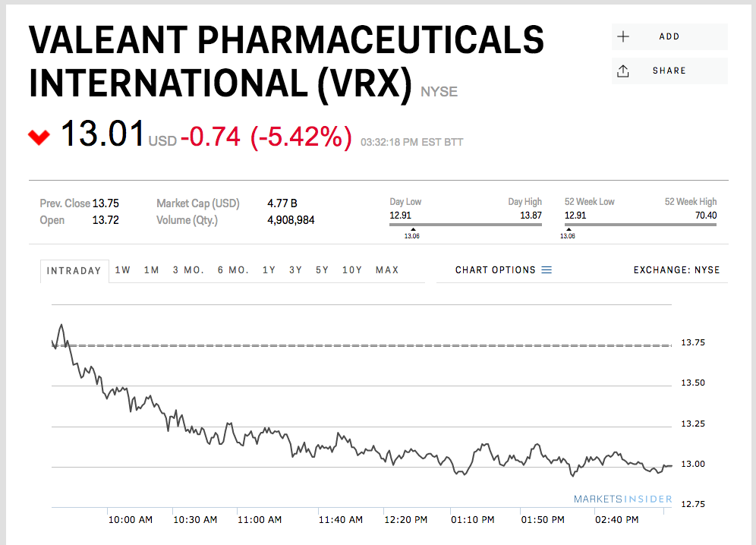
Task: Open the CHART OPTIONS dropdown text
Action: (495, 270)
